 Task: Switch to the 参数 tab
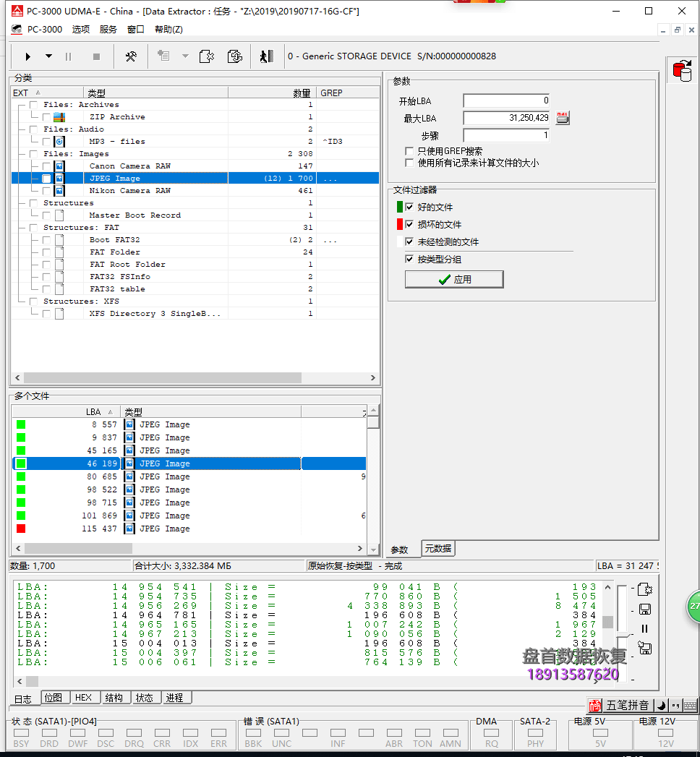coord(400,550)
